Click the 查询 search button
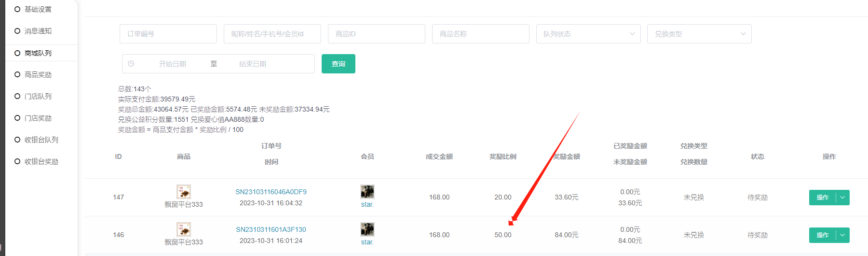 click(339, 64)
